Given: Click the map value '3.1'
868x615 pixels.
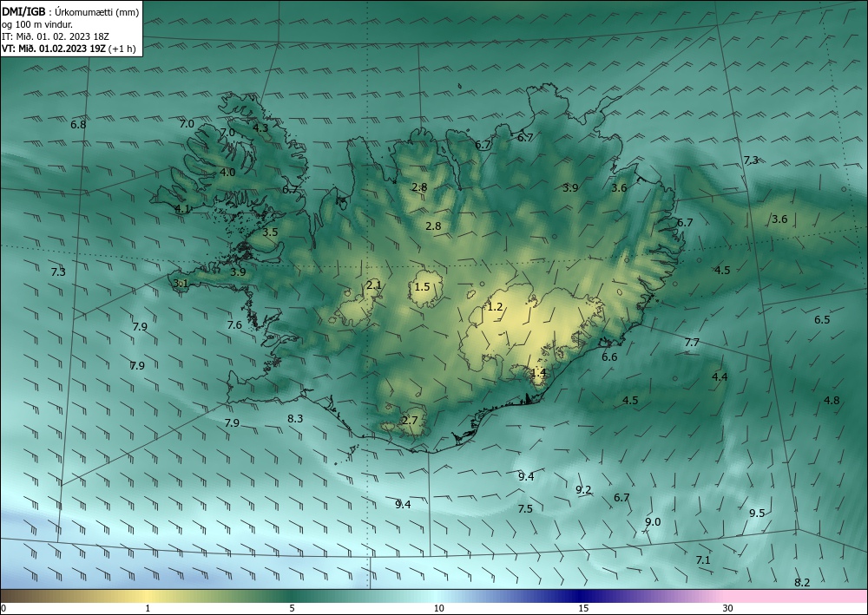Looking at the screenshot, I should tap(181, 283).
